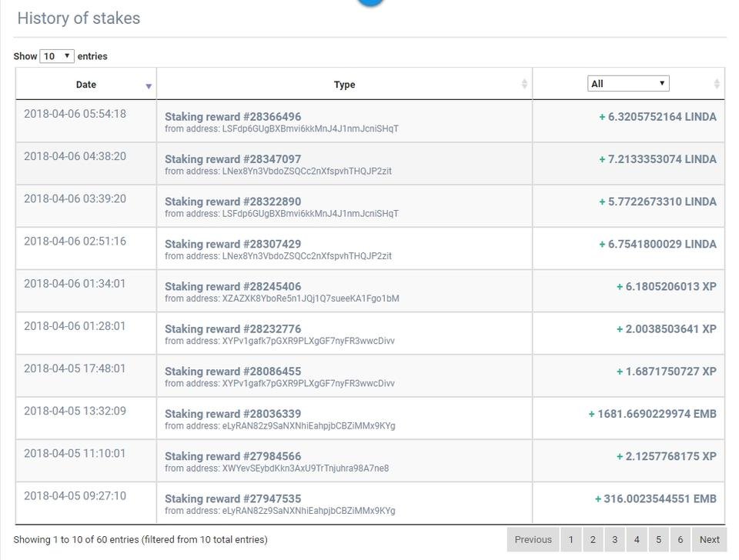Click date 2018-04-05 11:10:01
The image size is (739, 560).
(x=75, y=453)
